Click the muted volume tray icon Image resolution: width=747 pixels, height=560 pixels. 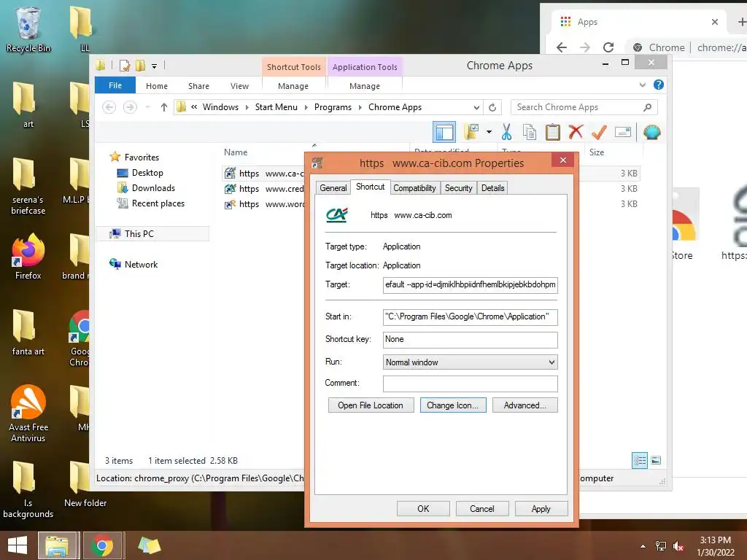click(678, 546)
